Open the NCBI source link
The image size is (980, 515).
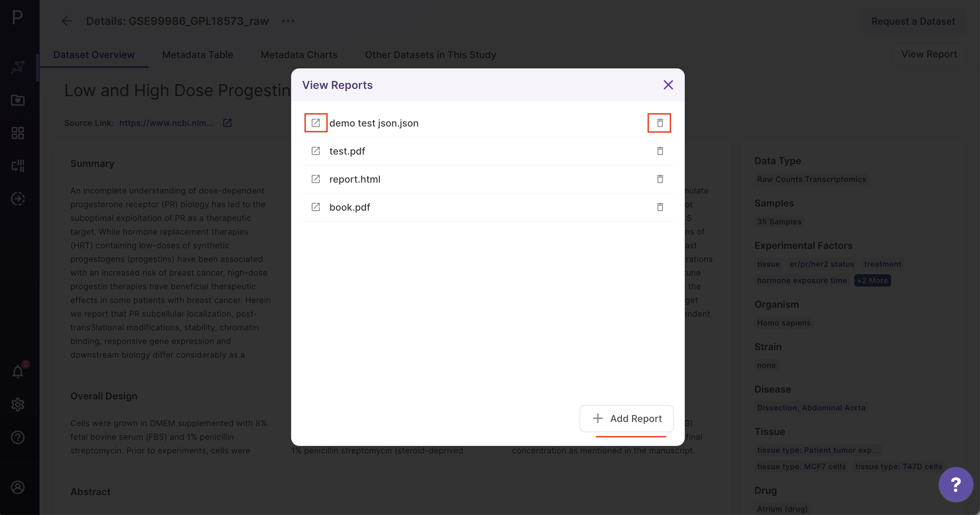pyautogui.click(x=166, y=123)
